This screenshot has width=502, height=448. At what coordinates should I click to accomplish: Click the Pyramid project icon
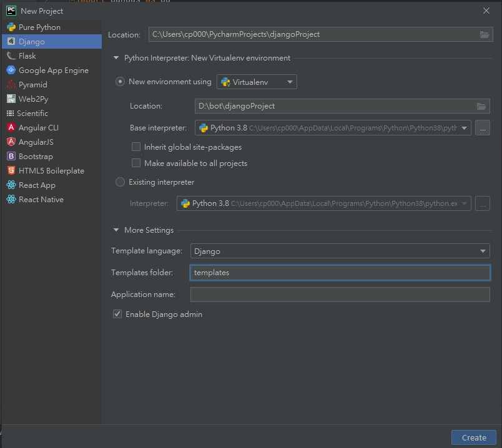11,84
